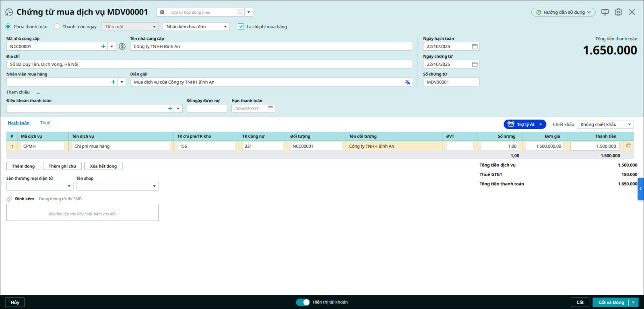Click the Thêm dòng button

[23, 166]
